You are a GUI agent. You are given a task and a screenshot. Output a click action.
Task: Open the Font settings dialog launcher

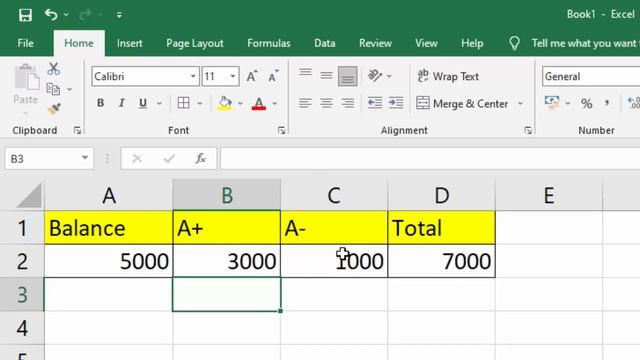click(x=281, y=130)
